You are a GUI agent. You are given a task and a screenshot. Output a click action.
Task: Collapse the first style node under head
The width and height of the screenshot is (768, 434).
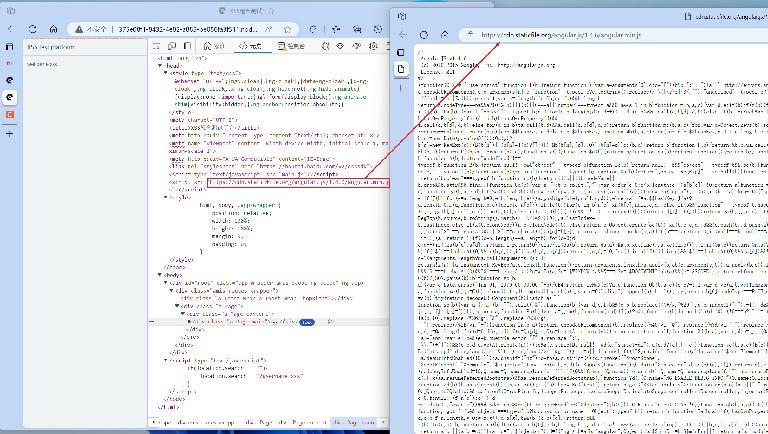166,73
